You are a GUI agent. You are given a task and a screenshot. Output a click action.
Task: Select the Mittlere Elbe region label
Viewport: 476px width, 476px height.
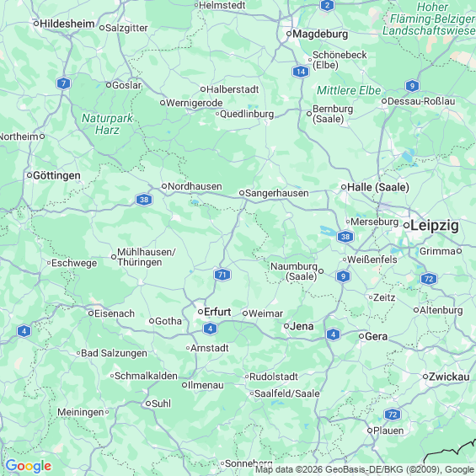click(349, 90)
